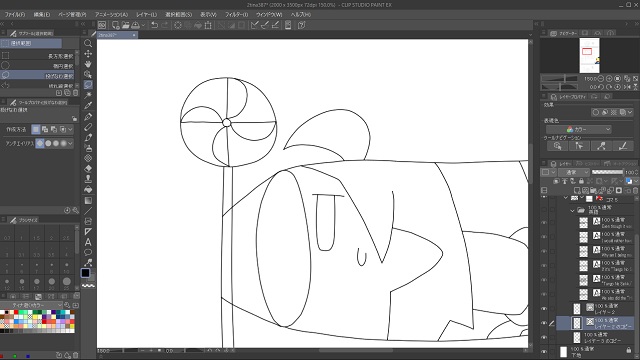The width and height of the screenshot is (640, 360).
Task: Click the layer opacity slider
Action: [x=607, y=172]
